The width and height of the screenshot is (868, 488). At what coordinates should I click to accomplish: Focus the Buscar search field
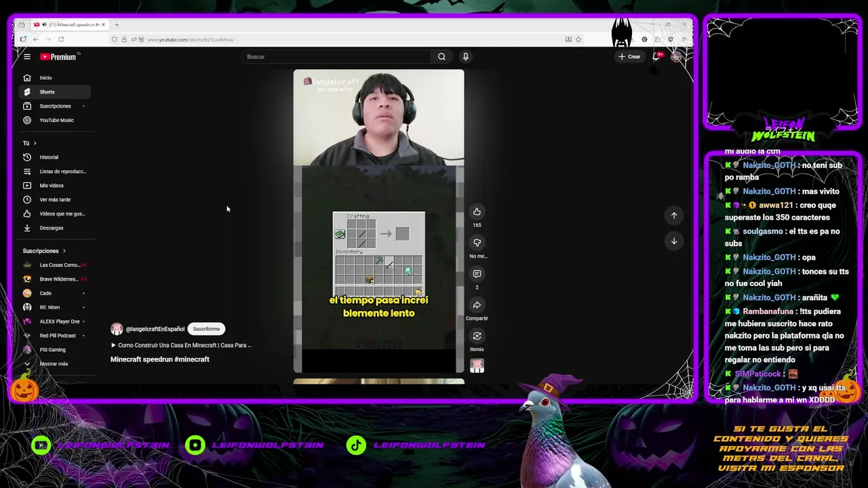[337, 57]
